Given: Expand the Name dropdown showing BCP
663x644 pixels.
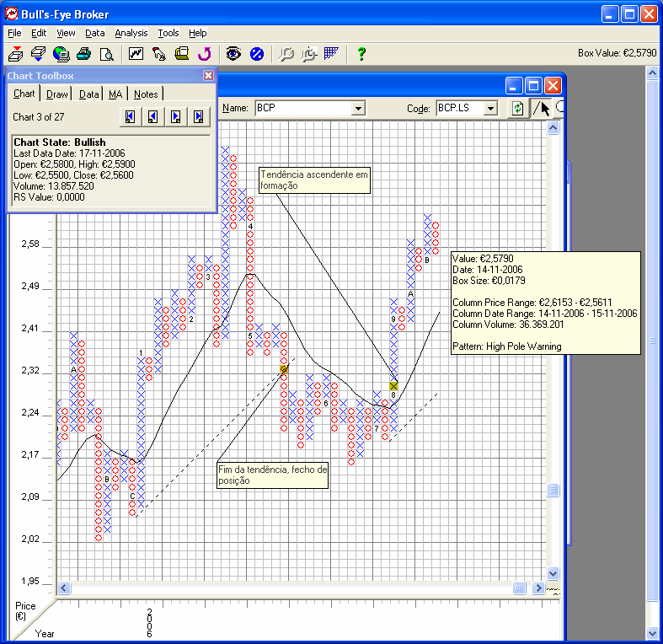Looking at the screenshot, I should tap(358, 109).
